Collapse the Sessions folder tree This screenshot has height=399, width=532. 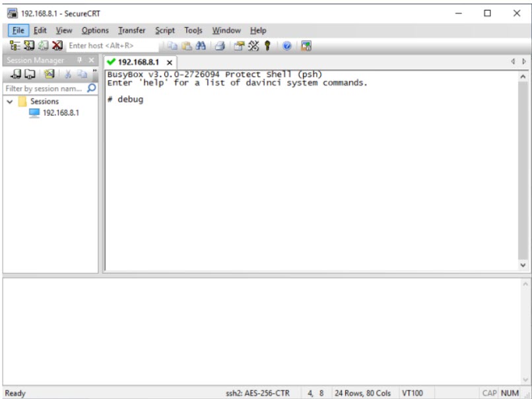click(9, 102)
